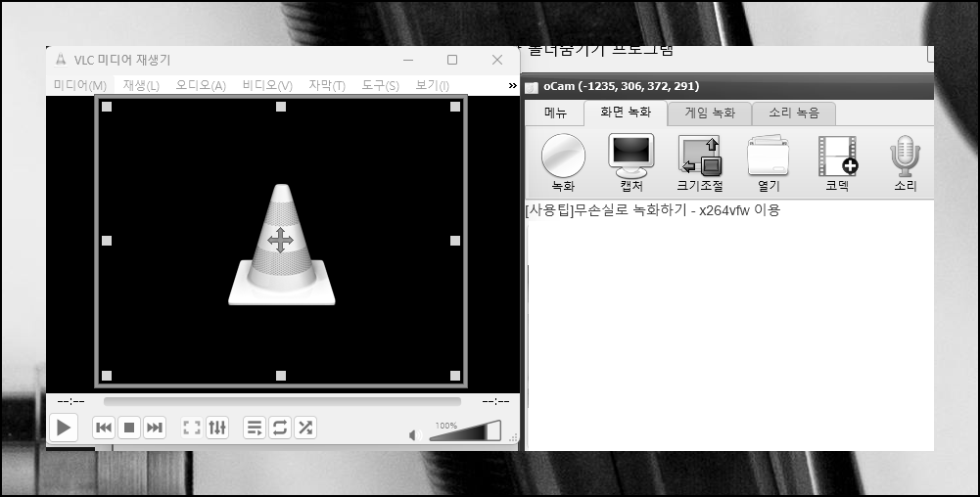Open the VLC 미디어(M) menu

[80, 85]
